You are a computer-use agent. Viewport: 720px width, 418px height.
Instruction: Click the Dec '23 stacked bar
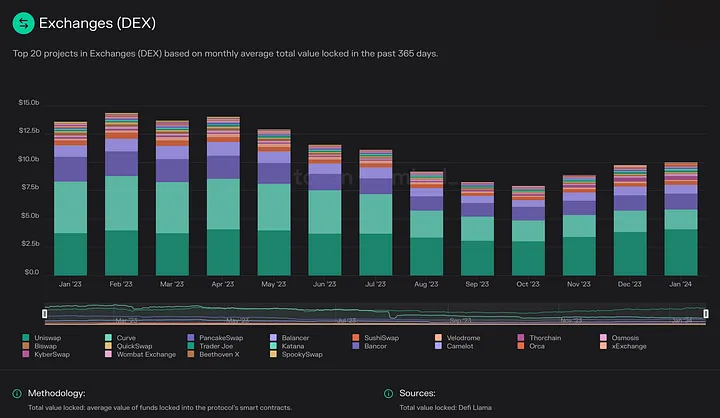pos(630,220)
